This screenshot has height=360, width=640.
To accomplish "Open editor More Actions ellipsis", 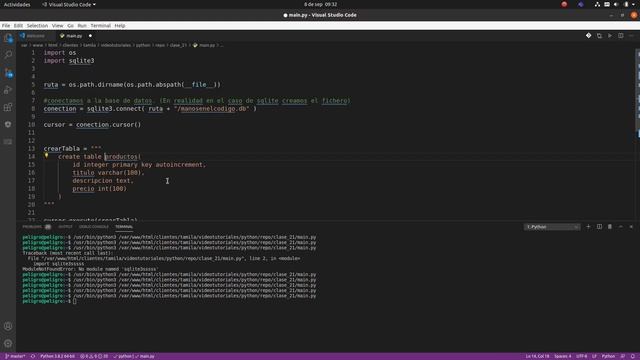I will tap(631, 36).
